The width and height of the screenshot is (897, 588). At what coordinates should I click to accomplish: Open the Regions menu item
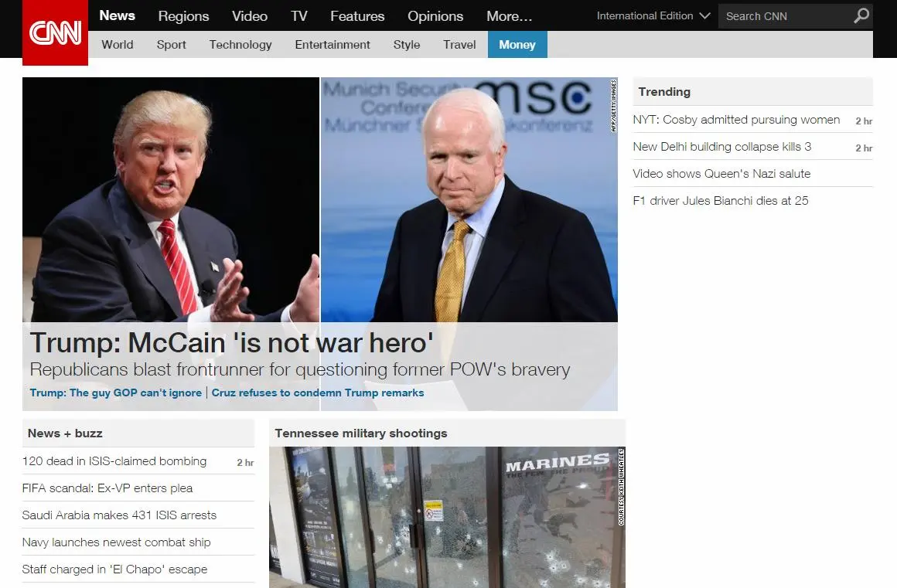[183, 16]
